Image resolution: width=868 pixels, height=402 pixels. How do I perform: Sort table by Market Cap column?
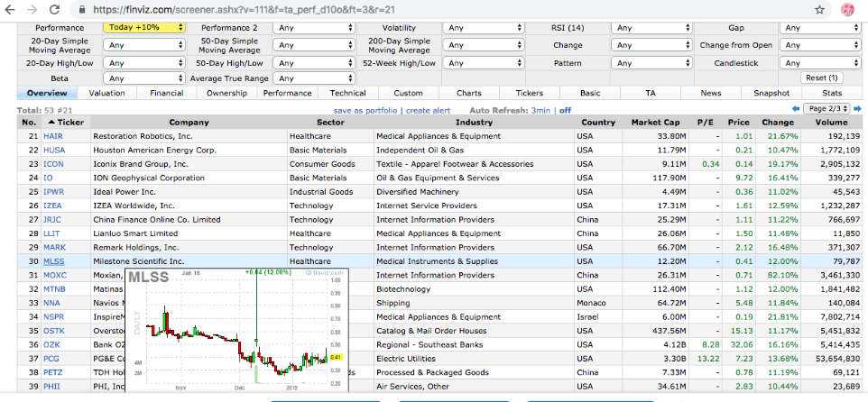pyautogui.click(x=654, y=123)
